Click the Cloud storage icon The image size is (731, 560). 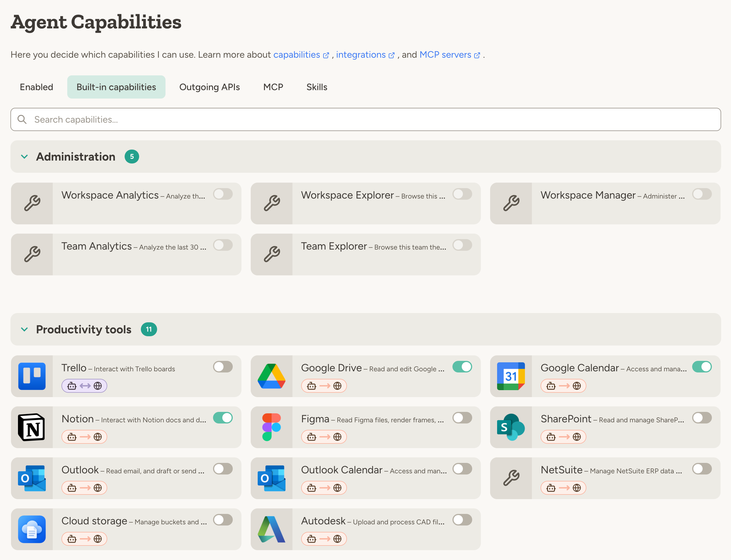click(x=32, y=529)
